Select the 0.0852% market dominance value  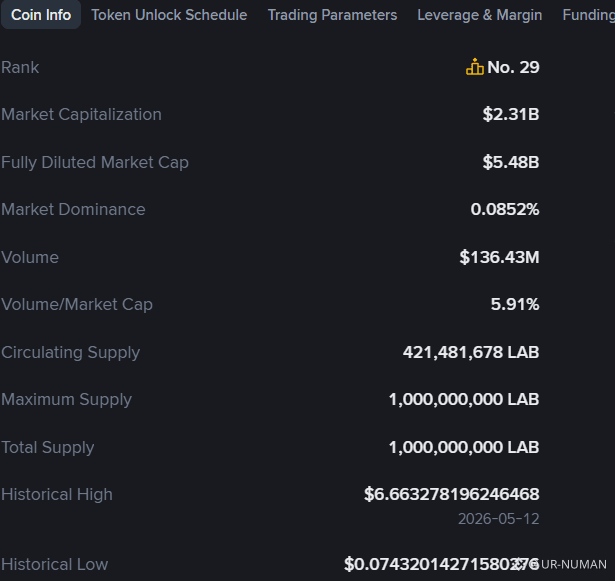pos(505,209)
